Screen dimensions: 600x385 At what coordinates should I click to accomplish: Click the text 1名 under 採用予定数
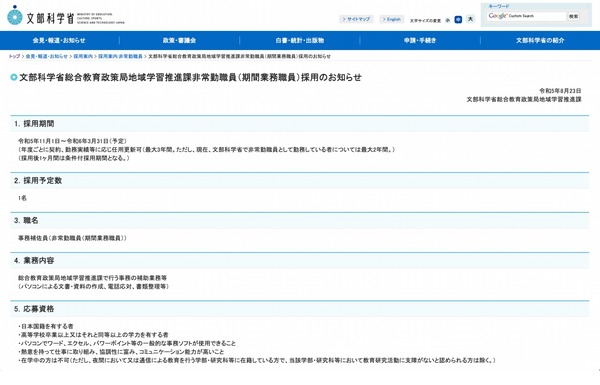[x=22, y=198]
